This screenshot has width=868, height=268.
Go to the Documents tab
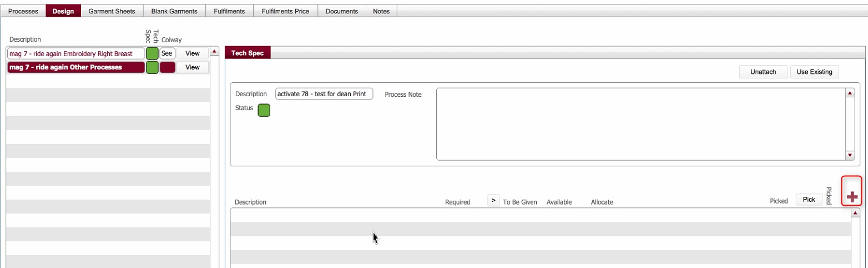coord(341,11)
